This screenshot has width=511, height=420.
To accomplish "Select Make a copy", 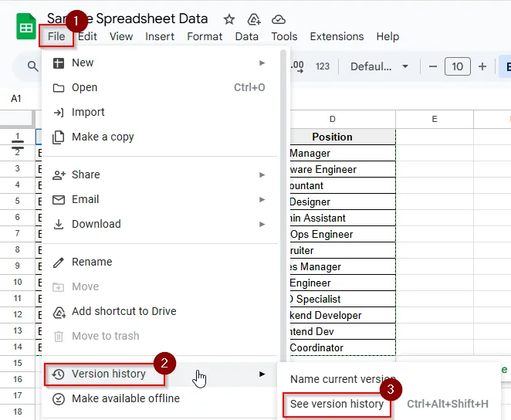I will click(x=160, y=137).
